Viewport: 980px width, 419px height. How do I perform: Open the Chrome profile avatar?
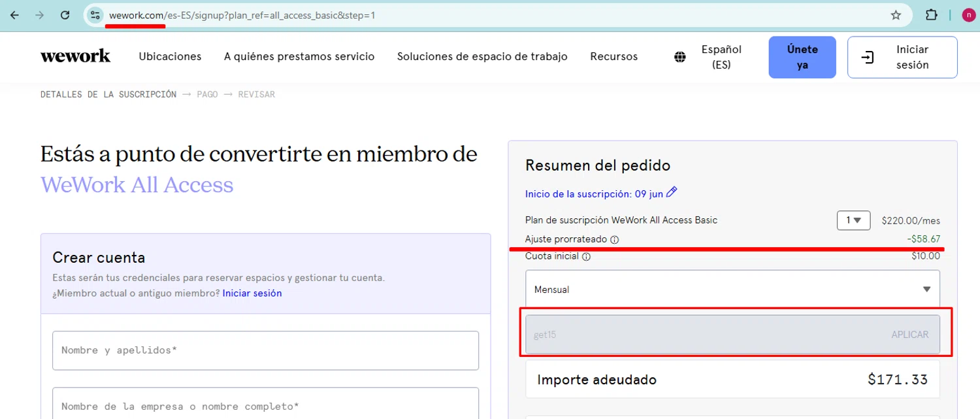(x=968, y=15)
